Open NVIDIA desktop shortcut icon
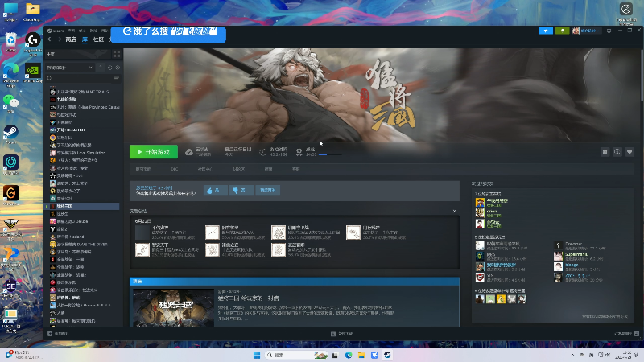644x362 pixels. (33, 73)
